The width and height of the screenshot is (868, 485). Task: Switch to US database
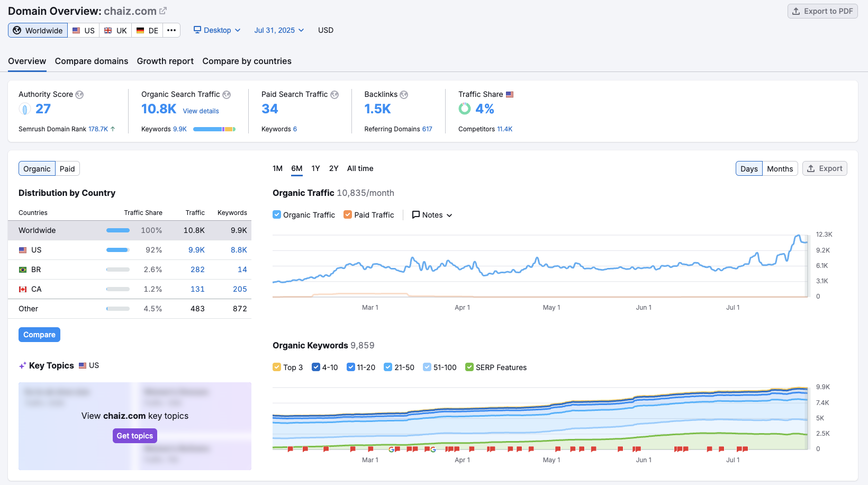(x=84, y=30)
